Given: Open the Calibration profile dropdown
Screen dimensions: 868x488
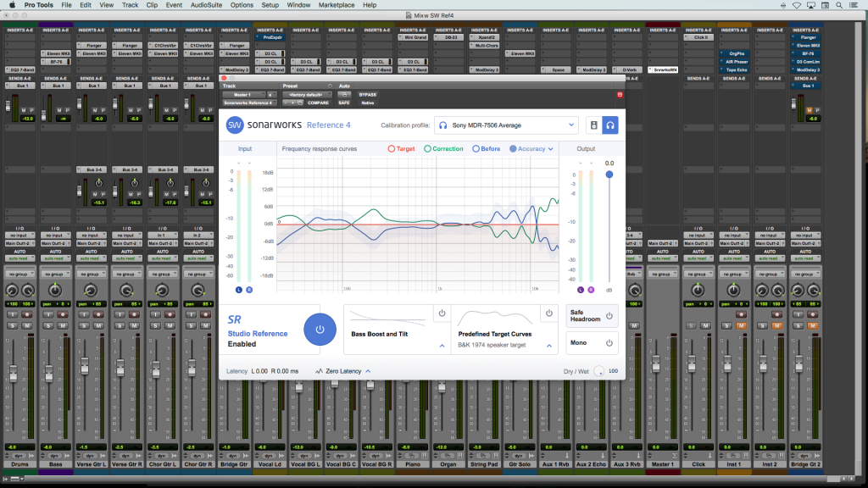Looking at the screenshot, I should [506, 125].
